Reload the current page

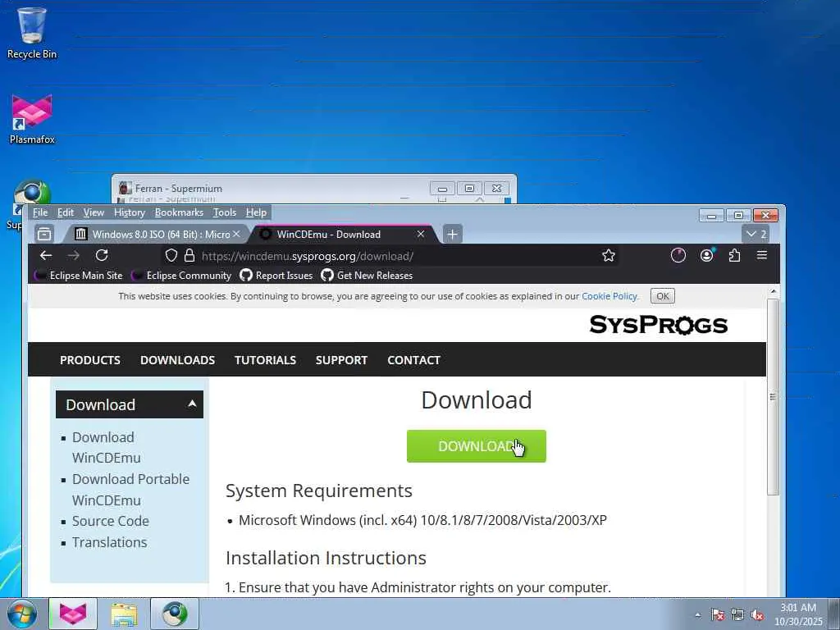[102, 256]
